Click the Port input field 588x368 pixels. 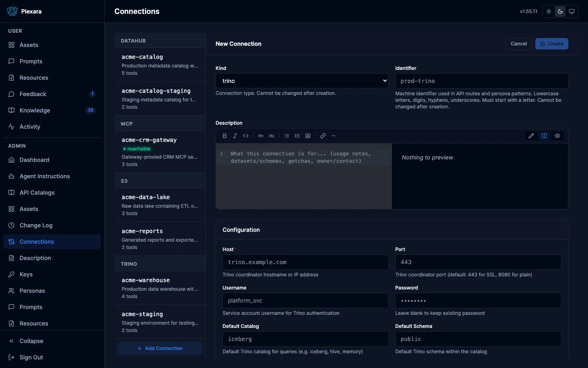478,262
